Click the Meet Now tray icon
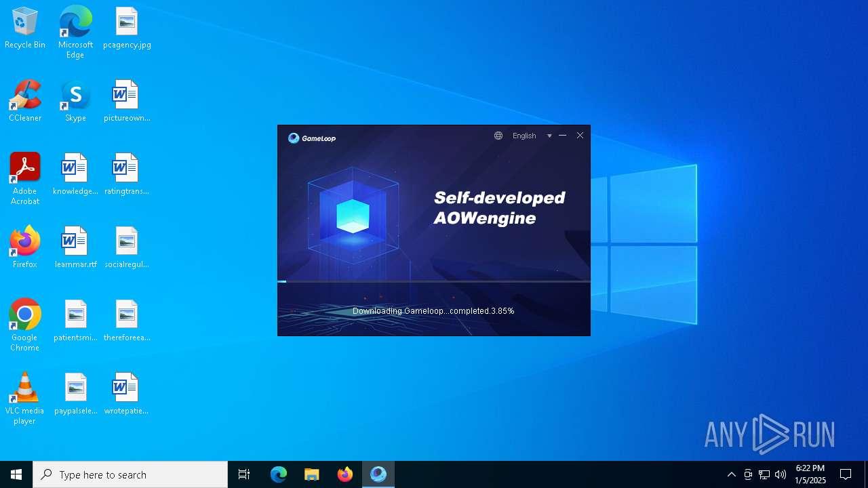Image resolution: width=868 pixels, height=488 pixels. point(748,474)
